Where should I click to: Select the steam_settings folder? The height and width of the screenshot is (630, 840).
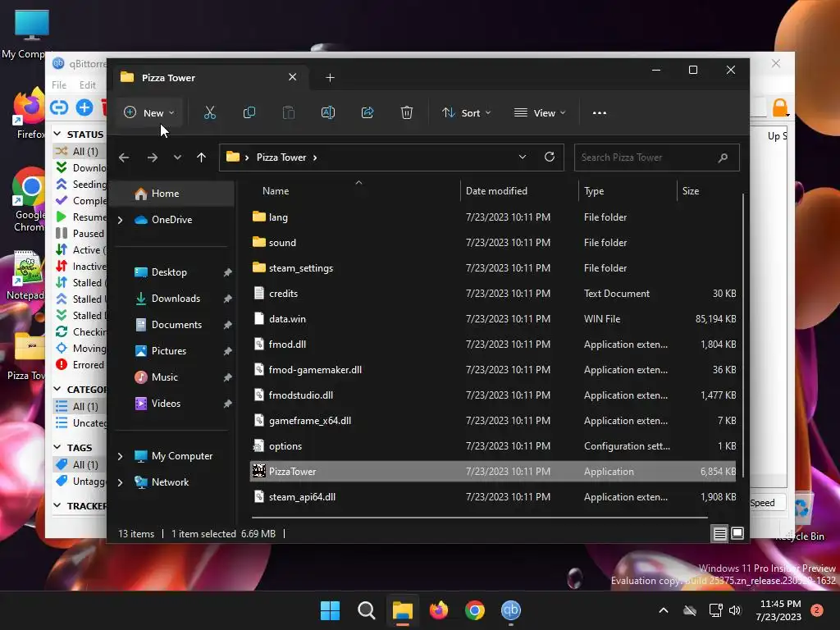coord(493,268)
